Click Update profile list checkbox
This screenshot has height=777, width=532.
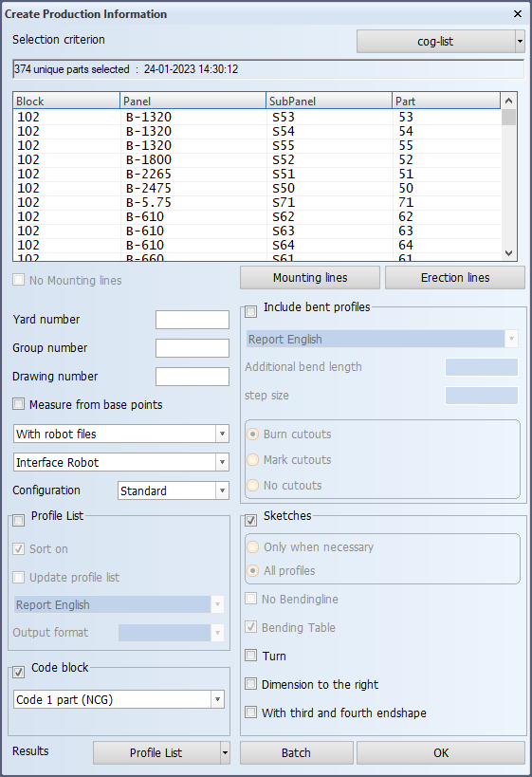18,578
